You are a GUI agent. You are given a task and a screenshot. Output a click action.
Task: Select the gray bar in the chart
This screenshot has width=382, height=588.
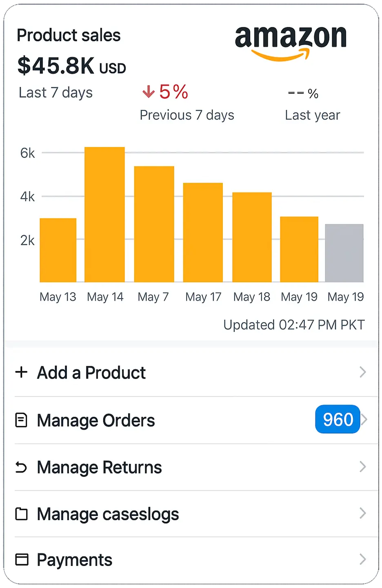point(344,253)
